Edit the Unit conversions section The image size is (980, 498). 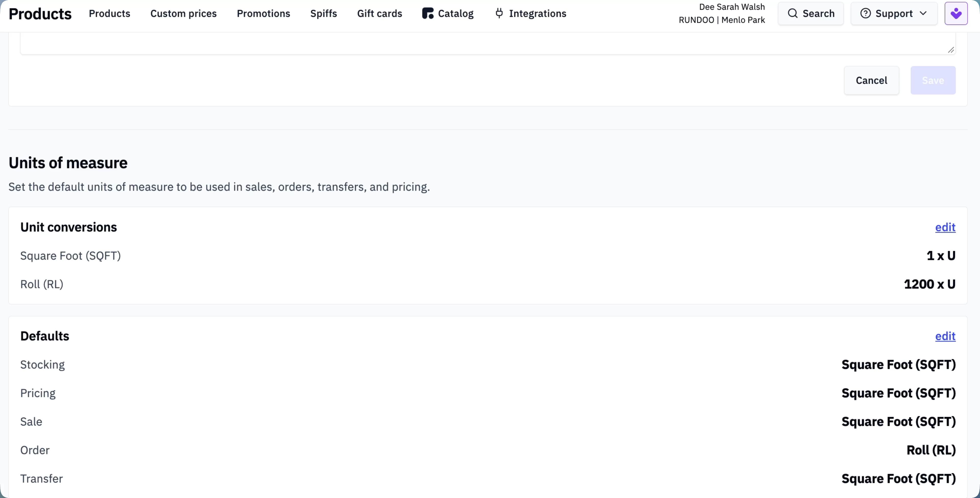(945, 227)
